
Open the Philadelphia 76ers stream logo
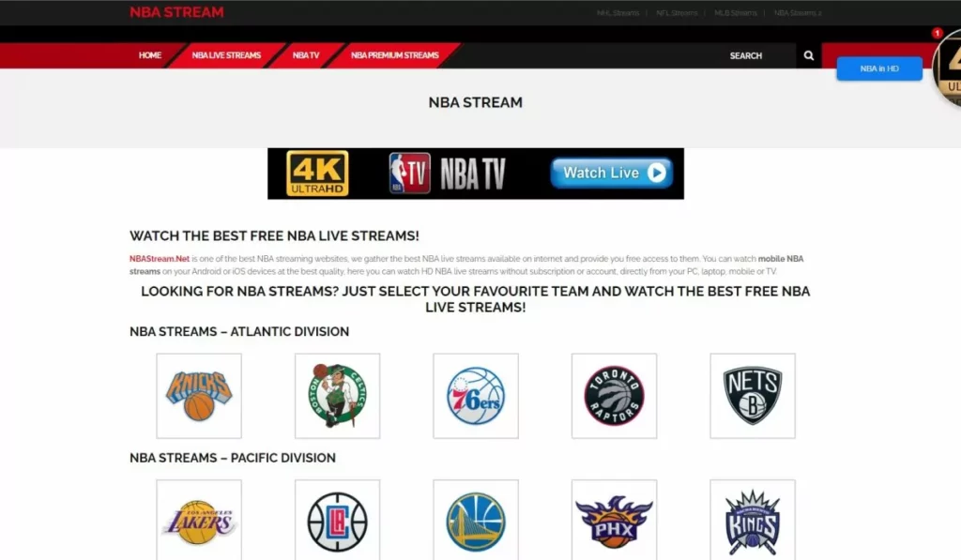pyautogui.click(x=476, y=396)
